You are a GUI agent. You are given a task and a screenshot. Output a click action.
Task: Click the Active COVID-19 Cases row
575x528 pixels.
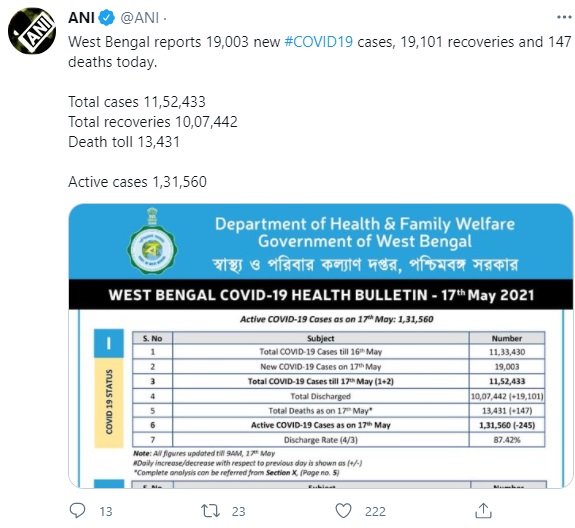pyautogui.click(x=338, y=425)
